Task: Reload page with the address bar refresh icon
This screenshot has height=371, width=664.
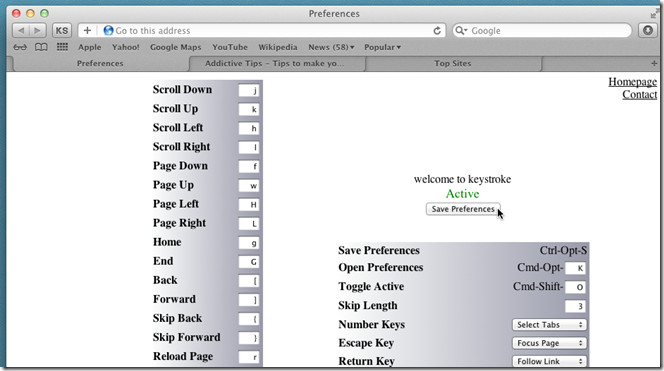Action: tap(437, 30)
